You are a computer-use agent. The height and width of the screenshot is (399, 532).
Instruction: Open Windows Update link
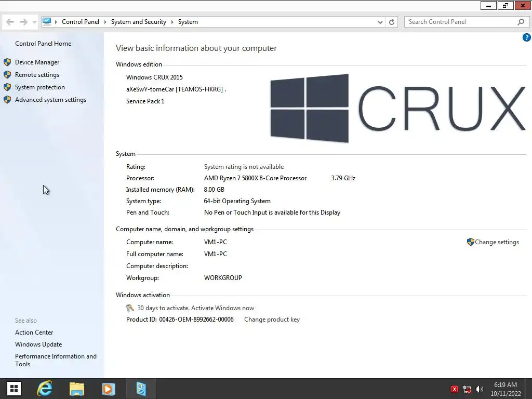[38, 344]
